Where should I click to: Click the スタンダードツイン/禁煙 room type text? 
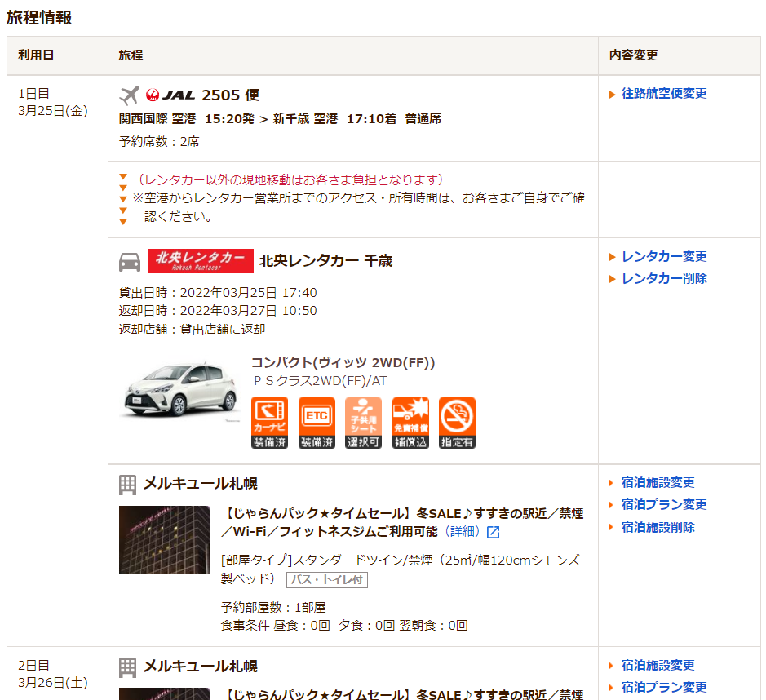(x=401, y=569)
